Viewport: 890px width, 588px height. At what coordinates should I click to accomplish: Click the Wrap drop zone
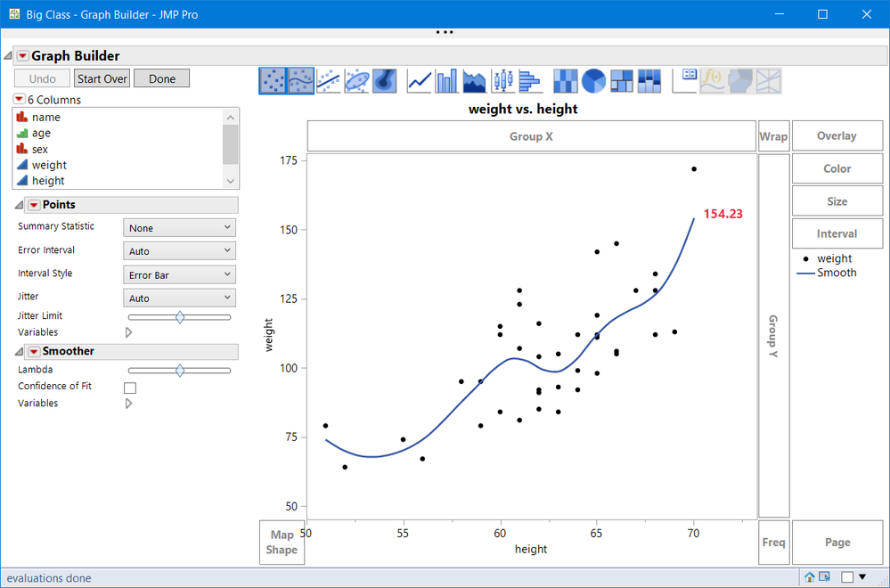(773, 136)
